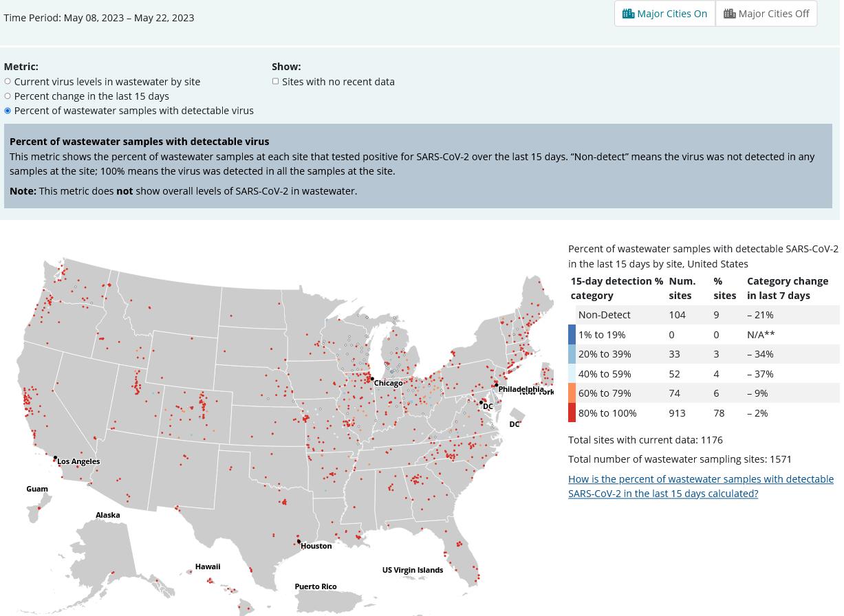Screen dimensions: 844x616
Task: Click Total sites with current data: 1176
Action: (645, 440)
